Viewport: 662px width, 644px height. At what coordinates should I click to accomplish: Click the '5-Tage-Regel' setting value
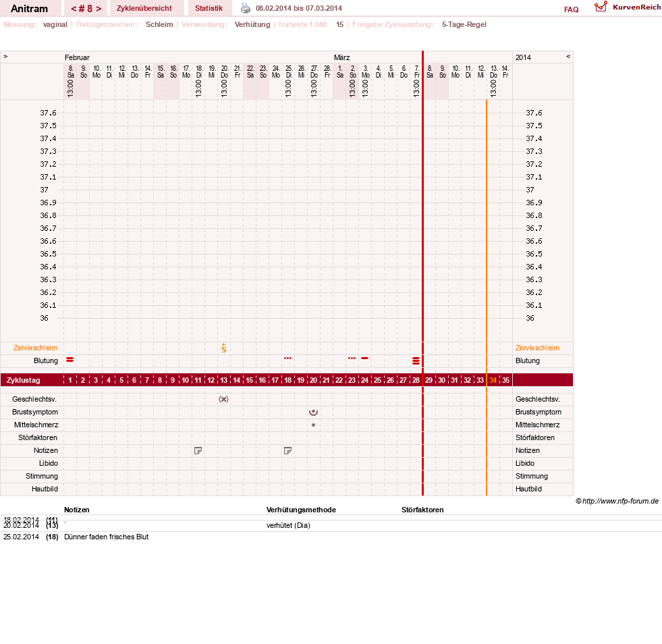pos(464,24)
